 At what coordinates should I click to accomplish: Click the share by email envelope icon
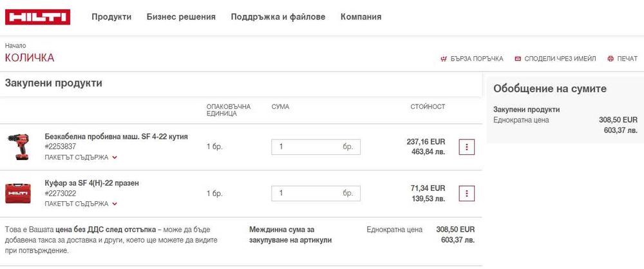tap(518, 59)
